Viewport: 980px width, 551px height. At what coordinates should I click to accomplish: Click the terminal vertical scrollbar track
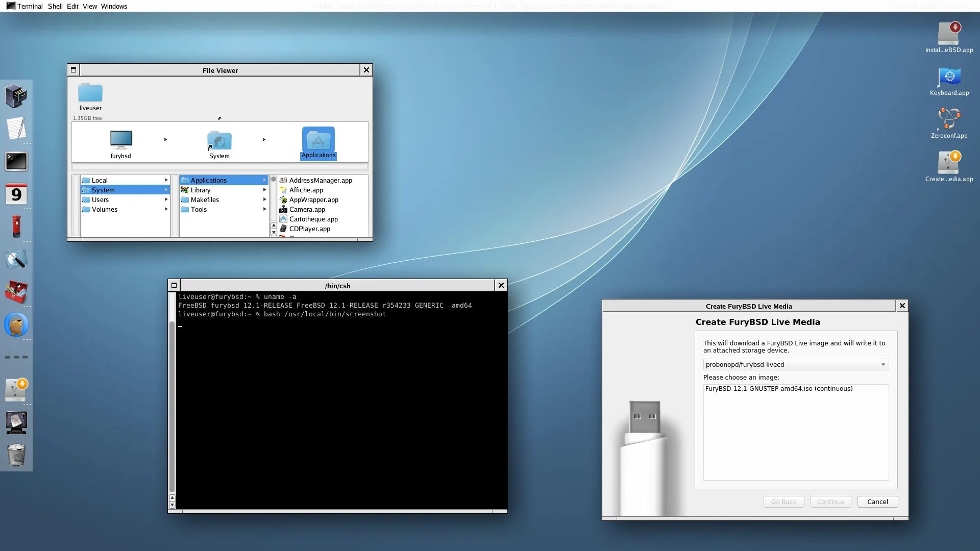(x=172, y=392)
